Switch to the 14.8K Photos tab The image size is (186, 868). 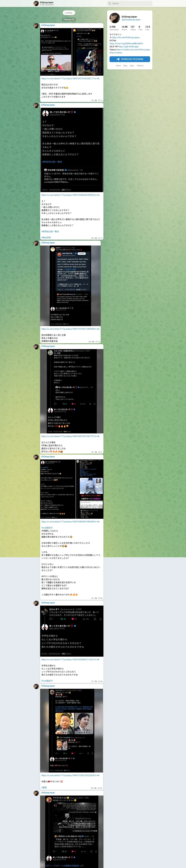tap(125, 28)
